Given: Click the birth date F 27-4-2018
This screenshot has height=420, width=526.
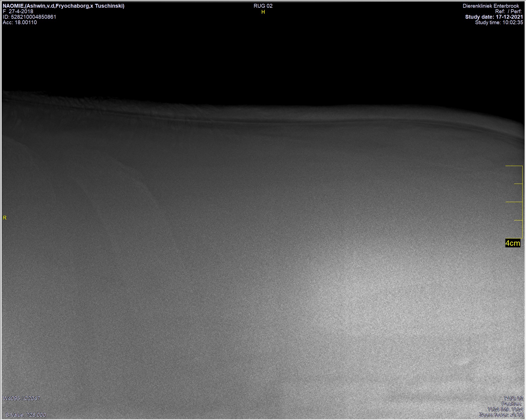Looking at the screenshot, I should tap(18, 11).
